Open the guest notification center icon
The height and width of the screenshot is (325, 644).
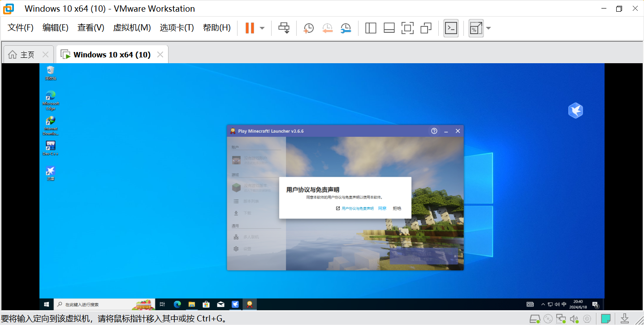(596, 304)
